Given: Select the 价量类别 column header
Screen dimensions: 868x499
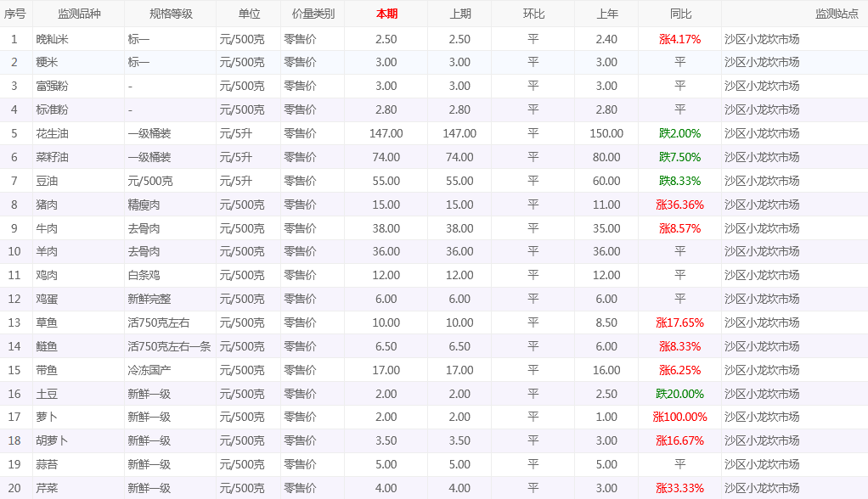Looking at the screenshot, I should pos(313,14).
